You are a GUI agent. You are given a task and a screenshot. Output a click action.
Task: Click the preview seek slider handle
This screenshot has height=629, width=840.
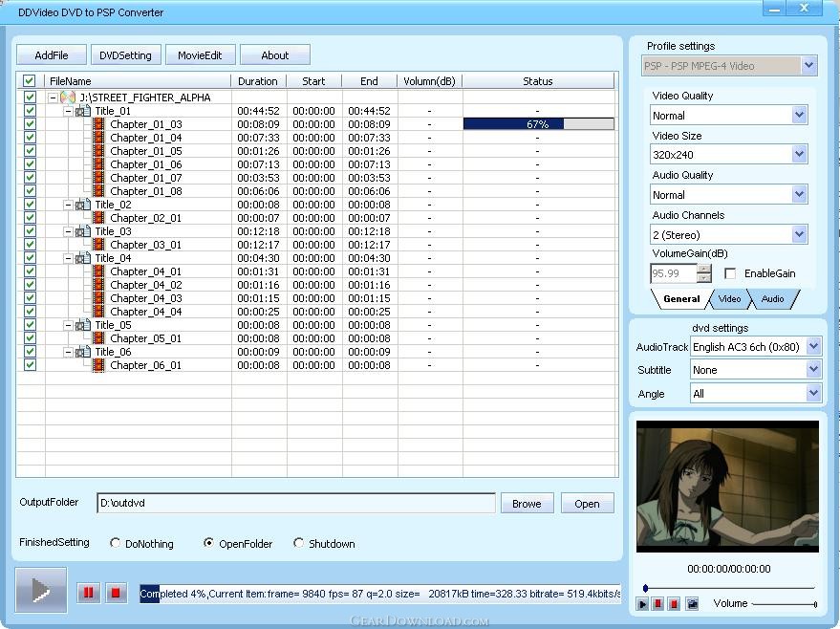pos(646,588)
